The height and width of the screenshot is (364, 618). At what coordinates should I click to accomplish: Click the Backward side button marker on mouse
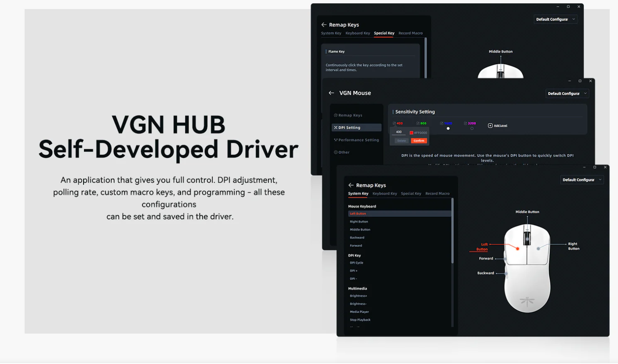pos(507,273)
